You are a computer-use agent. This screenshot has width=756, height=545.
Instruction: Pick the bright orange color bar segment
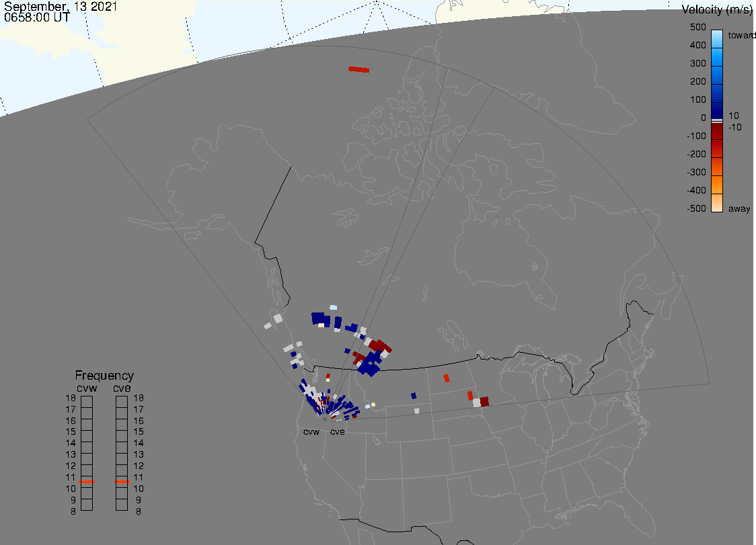pyautogui.click(x=717, y=185)
